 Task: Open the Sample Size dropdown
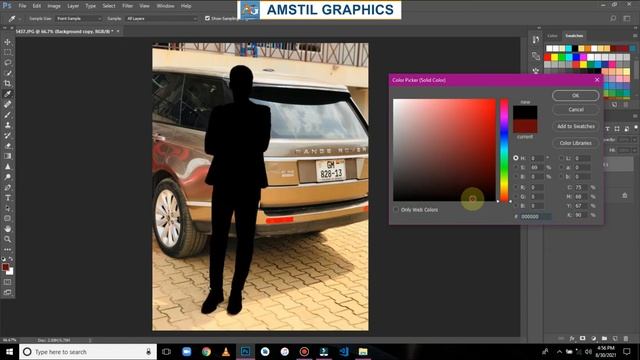point(78,18)
